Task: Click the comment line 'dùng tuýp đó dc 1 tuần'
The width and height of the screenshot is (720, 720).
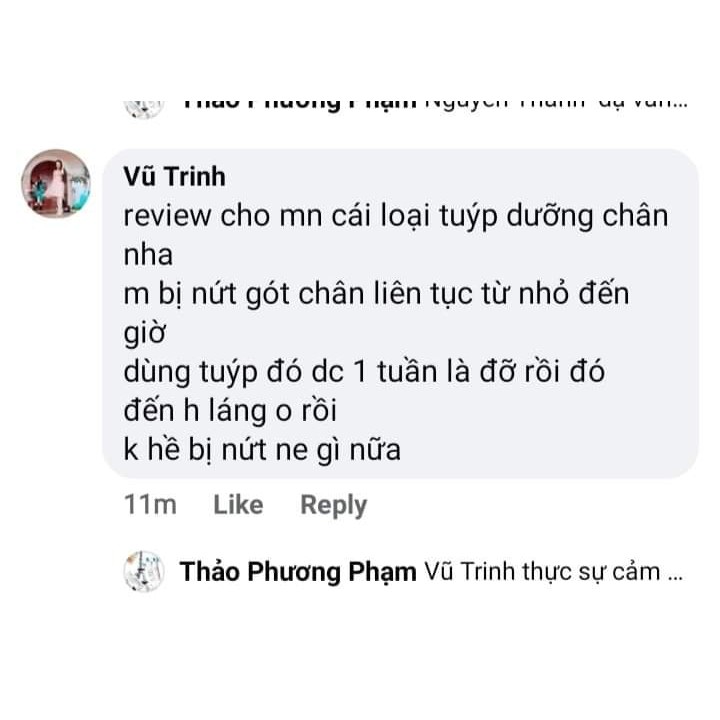Action: coord(364,372)
